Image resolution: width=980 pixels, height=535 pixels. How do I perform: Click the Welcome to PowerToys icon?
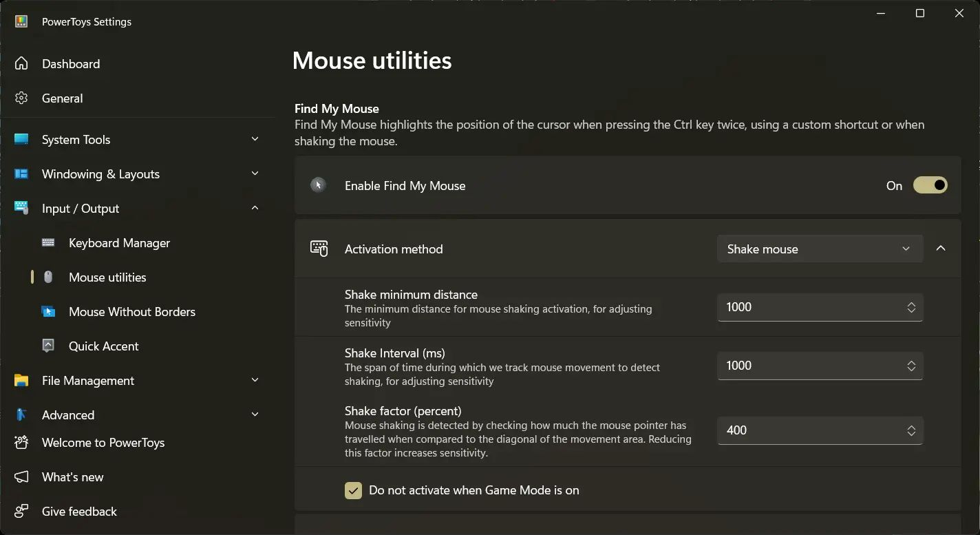21,442
